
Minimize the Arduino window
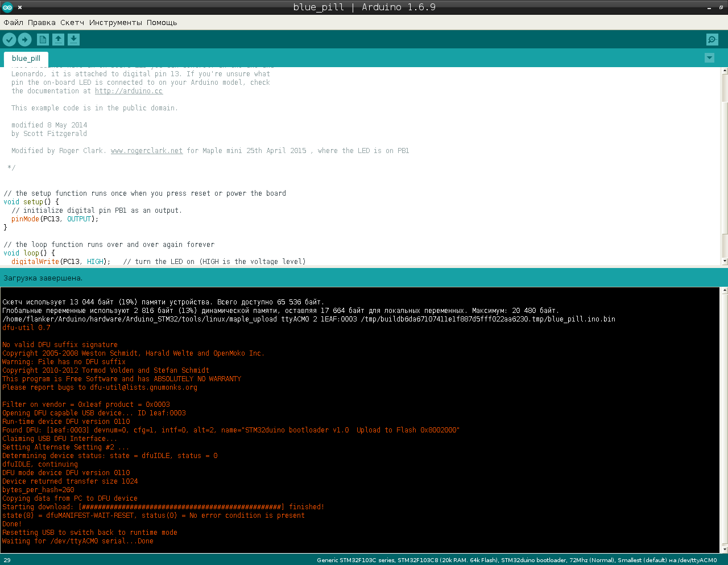[709, 7]
